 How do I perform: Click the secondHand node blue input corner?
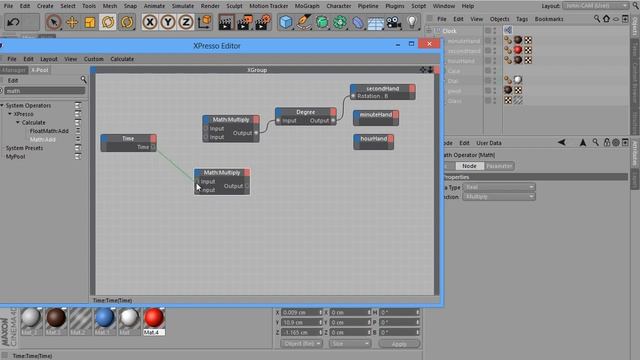click(353, 88)
